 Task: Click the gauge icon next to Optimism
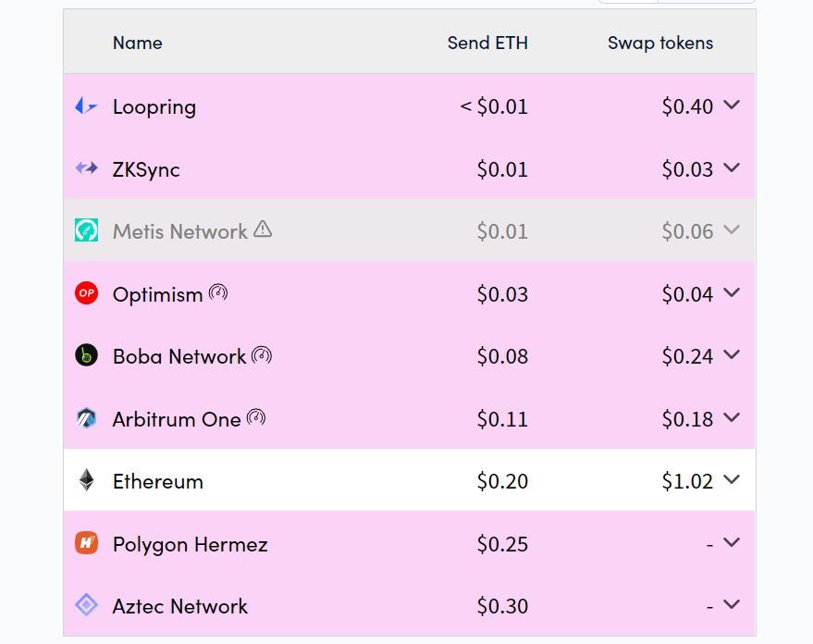tap(218, 292)
